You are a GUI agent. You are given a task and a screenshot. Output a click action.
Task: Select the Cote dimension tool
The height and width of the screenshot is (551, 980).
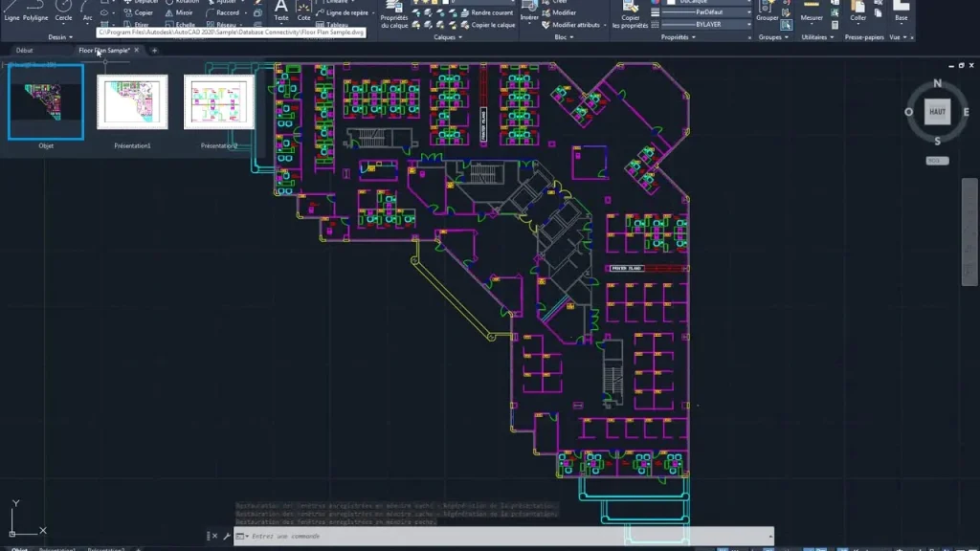pyautogui.click(x=303, y=11)
